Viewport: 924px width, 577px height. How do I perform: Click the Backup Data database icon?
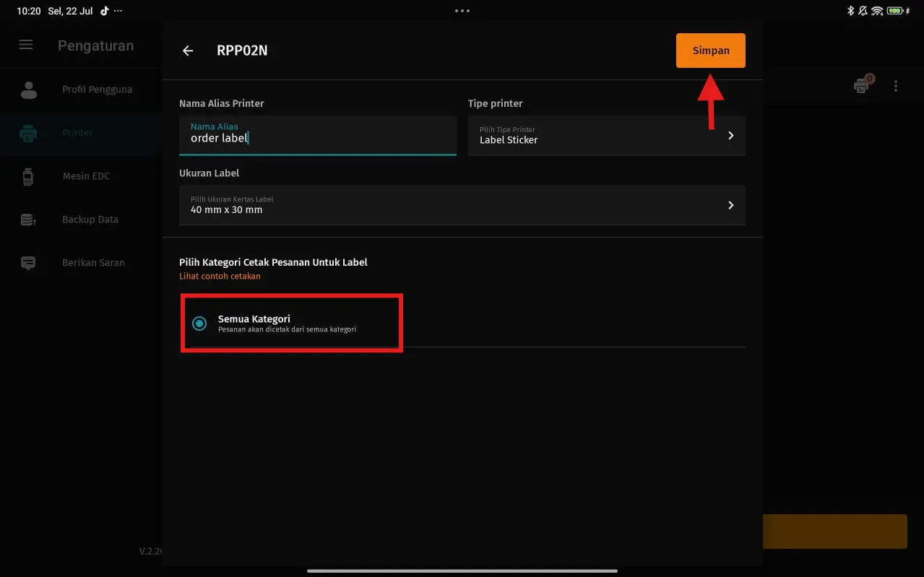click(28, 220)
